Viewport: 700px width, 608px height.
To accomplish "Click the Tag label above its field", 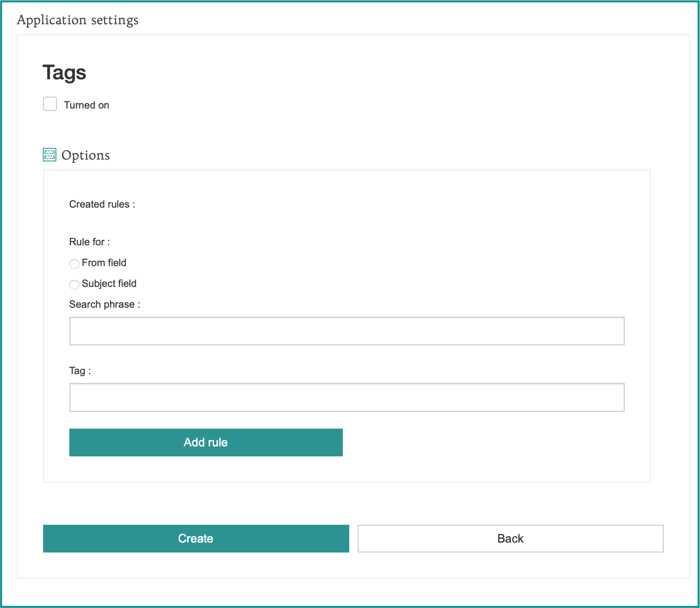I will [x=79, y=370].
